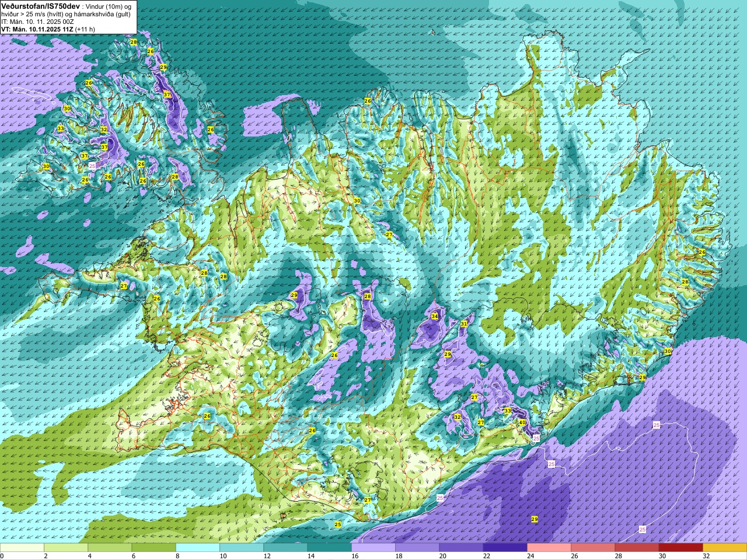This screenshot has width=747, height=560.
Task: Click the '(+11 h)' forecast offset text
Action: click(85, 29)
